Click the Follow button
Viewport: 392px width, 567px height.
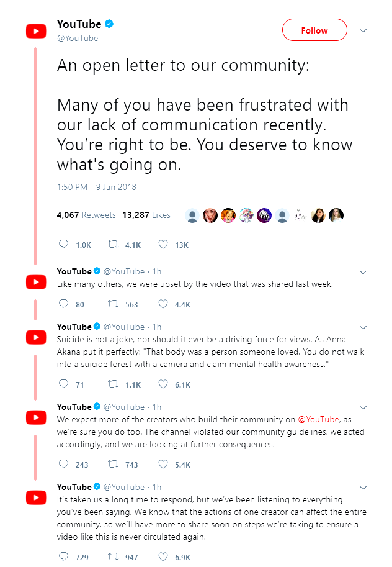314,30
